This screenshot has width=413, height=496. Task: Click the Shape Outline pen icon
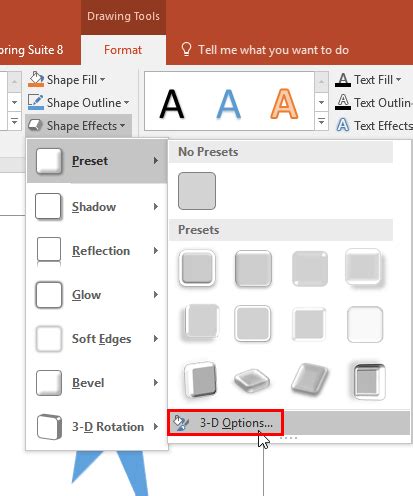click(x=36, y=102)
